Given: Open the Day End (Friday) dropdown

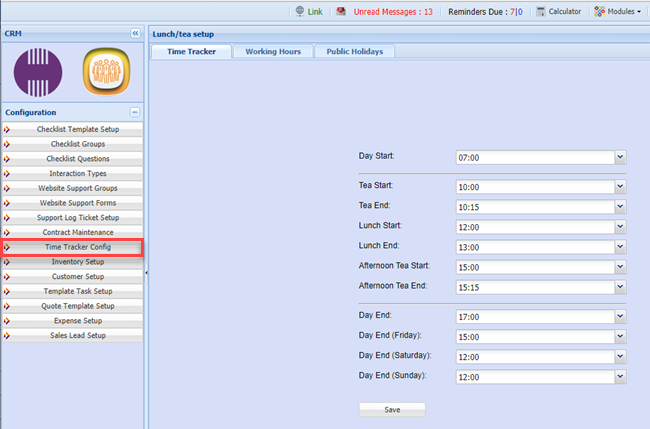Looking at the screenshot, I should click(x=620, y=337).
